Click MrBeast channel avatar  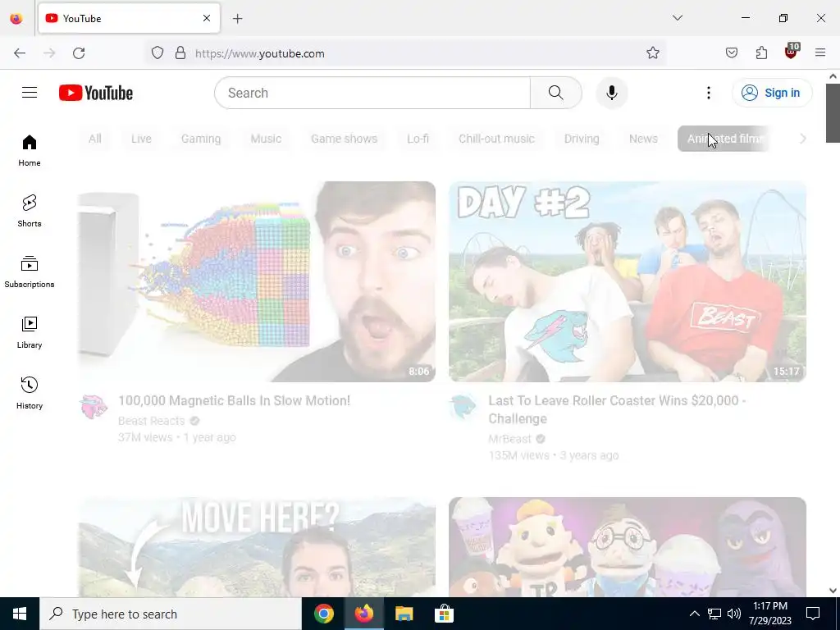click(463, 407)
